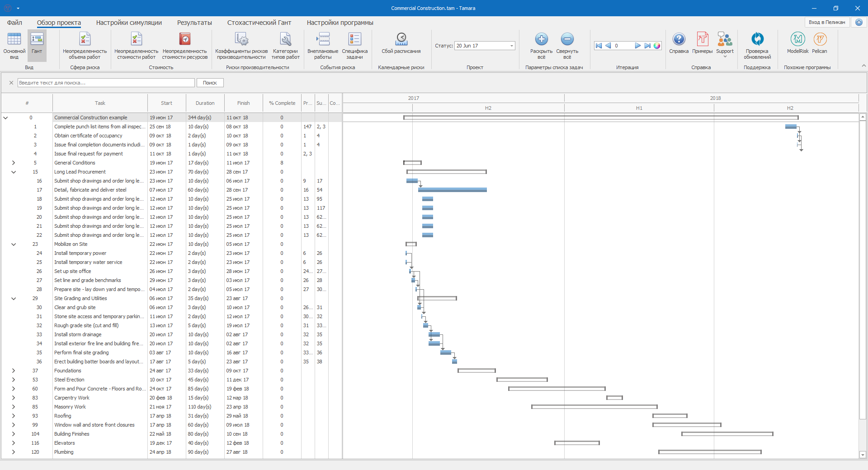
Task: Collapse the Long Lead Procurement group
Action: [x=14, y=172]
